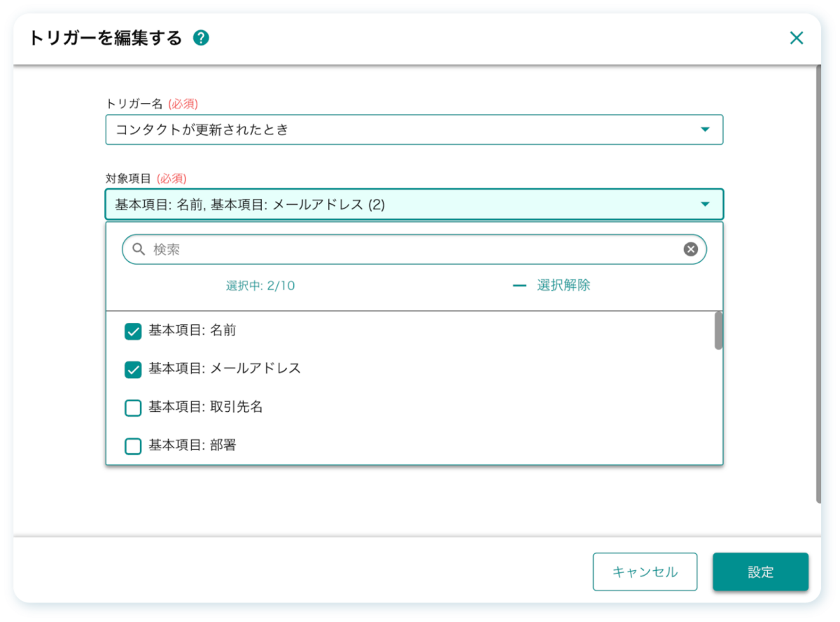Uncheck the 基本項目: 名前 checkbox

(x=133, y=331)
